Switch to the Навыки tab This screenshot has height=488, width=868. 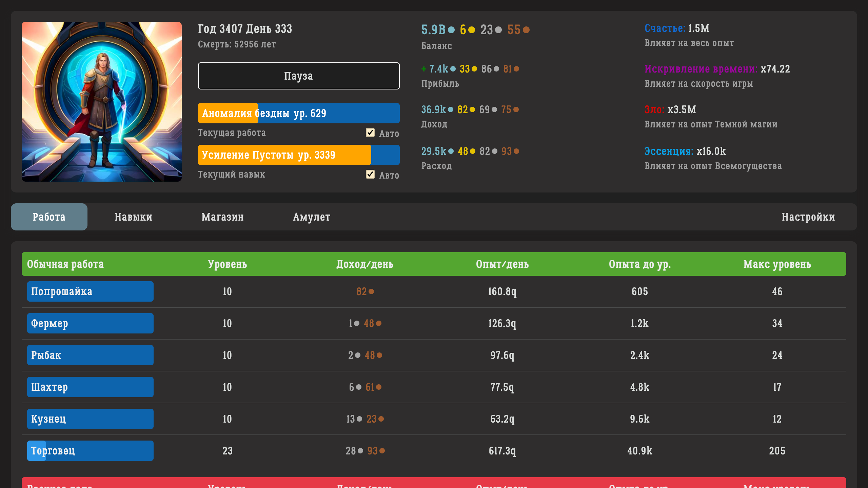pos(133,217)
